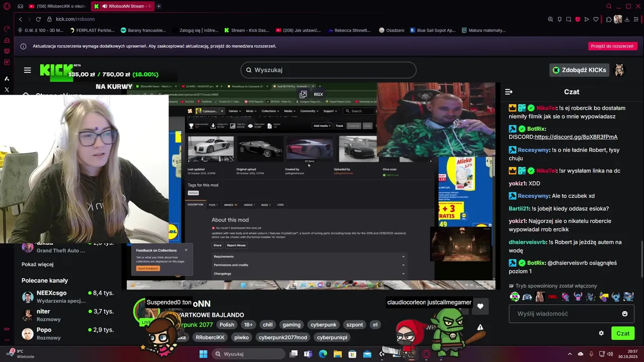This screenshot has height=362, width=644.
Task: Open the X (Twitter) sidebar icon
Action: coord(7,89)
